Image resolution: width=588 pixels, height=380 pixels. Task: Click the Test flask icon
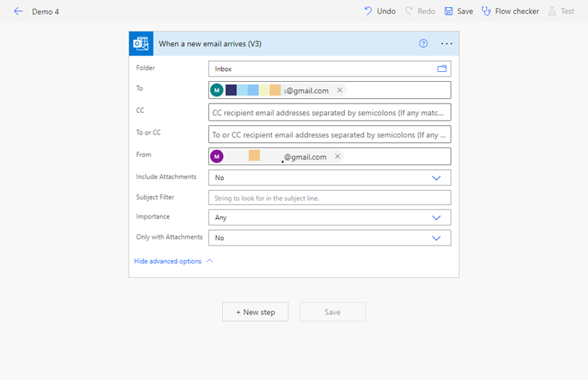[552, 11]
